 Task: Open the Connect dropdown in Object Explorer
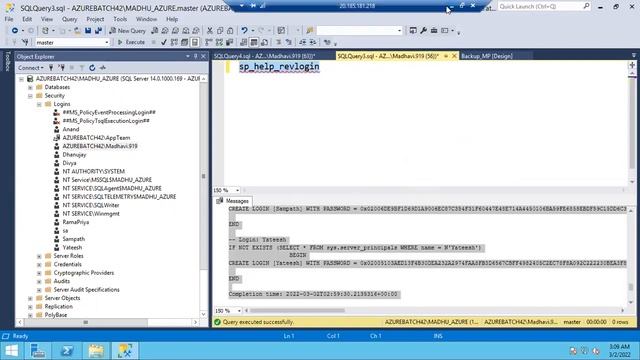(31, 68)
